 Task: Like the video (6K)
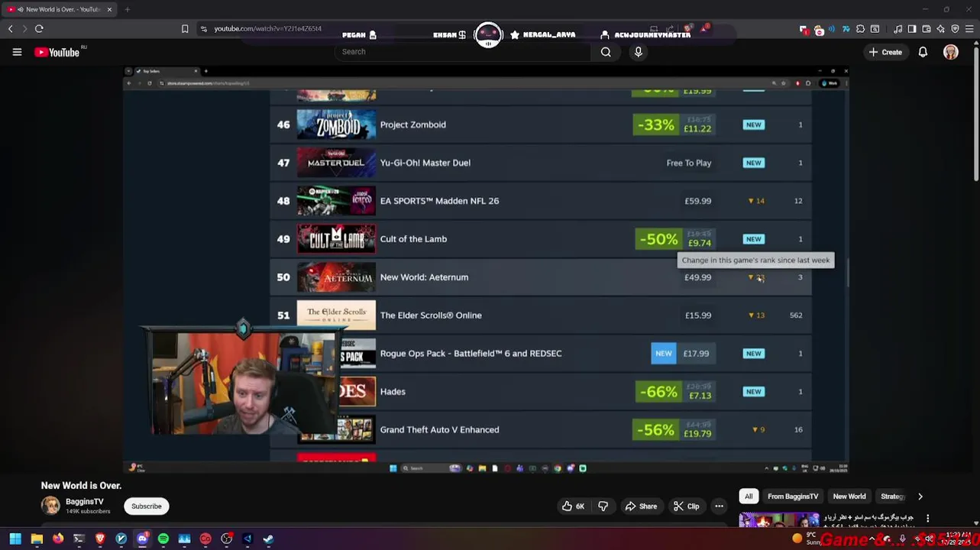(x=573, y=506)
